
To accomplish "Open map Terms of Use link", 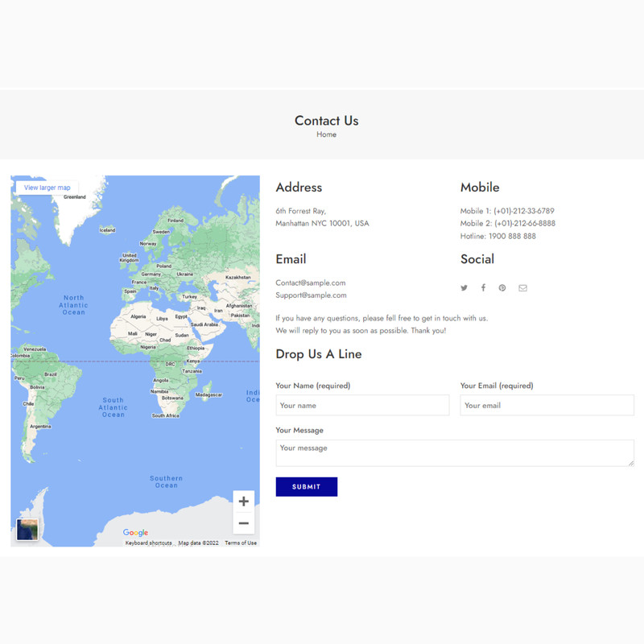I will point(241,543).
